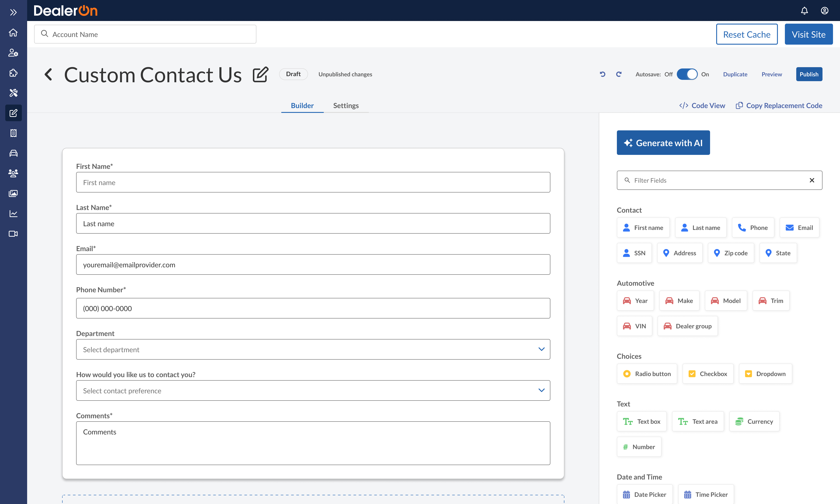Click the First Name input field
Image resolution: width=840 pixels, height=504 pixels.
coord(313,182)
